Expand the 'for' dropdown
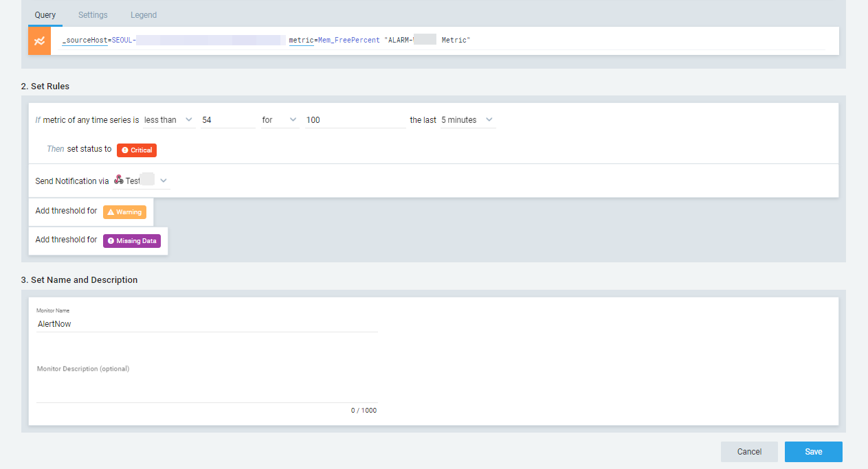 coord(279,120)
